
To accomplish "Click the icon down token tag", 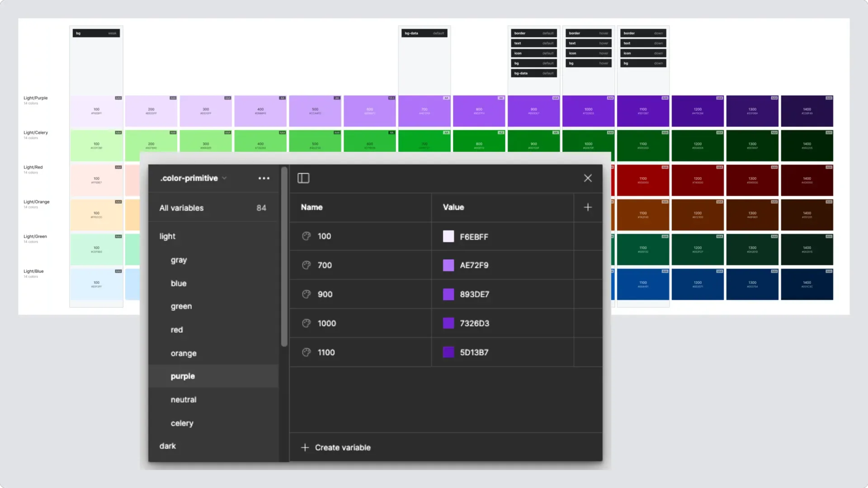I will click(643, 53).
